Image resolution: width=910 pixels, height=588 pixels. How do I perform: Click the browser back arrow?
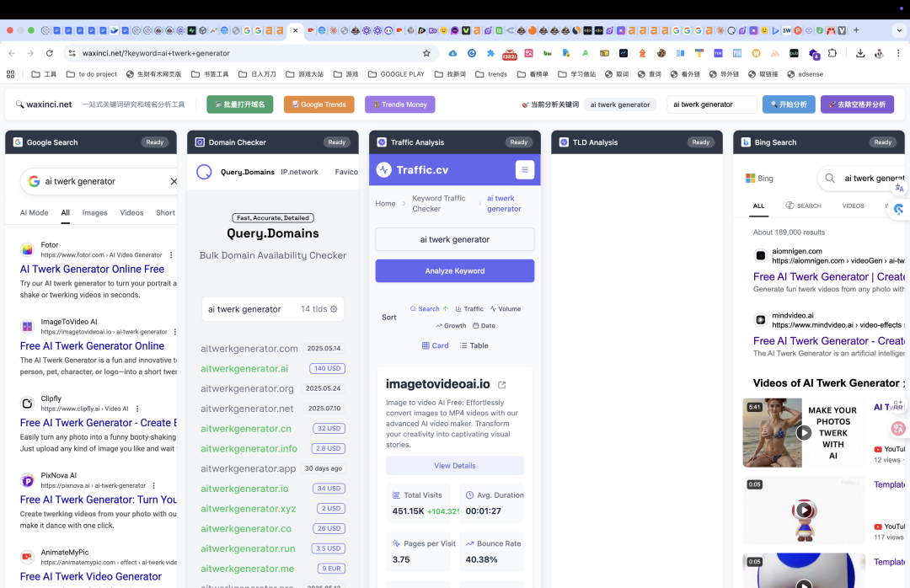click(12, 53)
